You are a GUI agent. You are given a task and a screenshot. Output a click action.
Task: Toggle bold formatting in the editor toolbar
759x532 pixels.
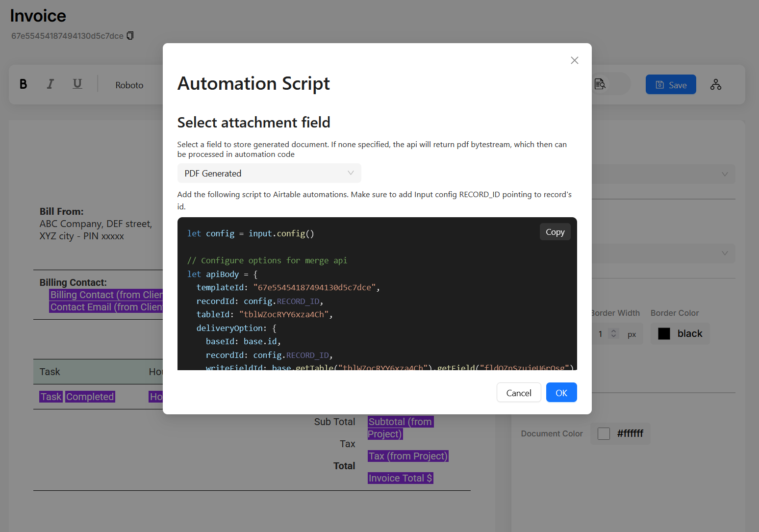tap(23, 84)
